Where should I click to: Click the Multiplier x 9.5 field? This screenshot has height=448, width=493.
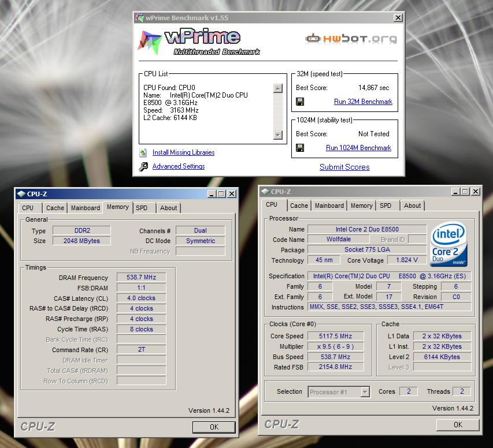pyautogui.click(x=335, y=346)
